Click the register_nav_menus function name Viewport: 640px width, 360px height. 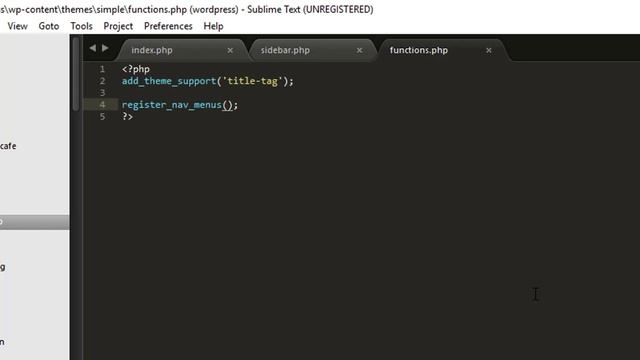click(171, 104)
